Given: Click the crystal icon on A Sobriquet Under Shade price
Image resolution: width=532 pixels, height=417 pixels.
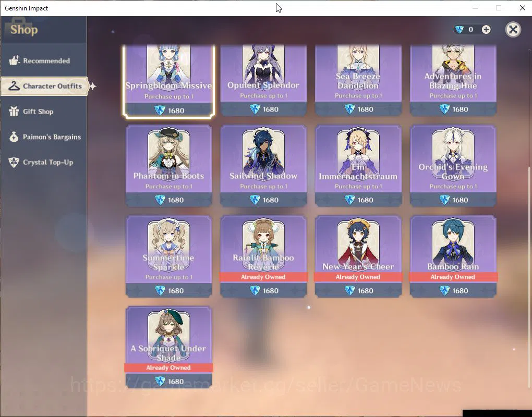Looking at the screenshot, I should coord(160,382).
